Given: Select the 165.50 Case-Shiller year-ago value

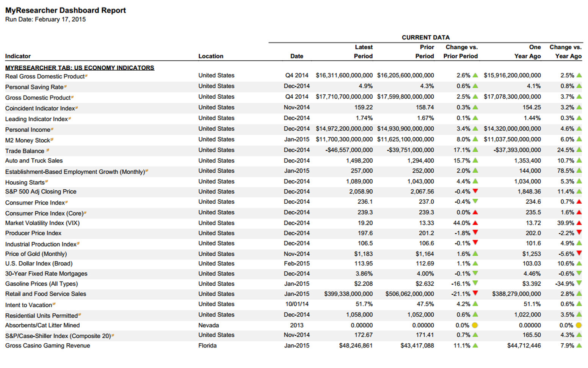Looking at the screenshot, I should click(x=532, y=335).
